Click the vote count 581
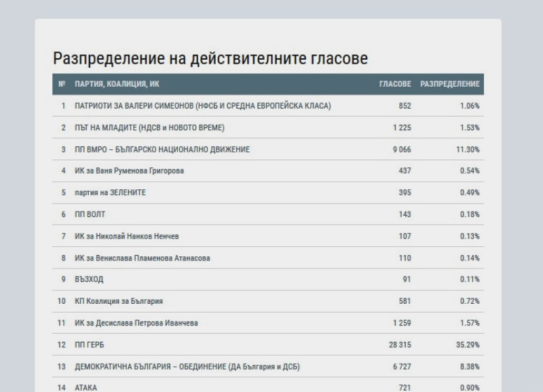 click(x=405, y=301)
